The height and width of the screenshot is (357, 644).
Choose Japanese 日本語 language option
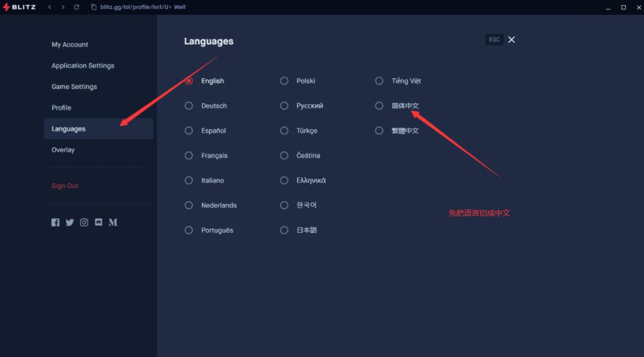coord(284,230)
